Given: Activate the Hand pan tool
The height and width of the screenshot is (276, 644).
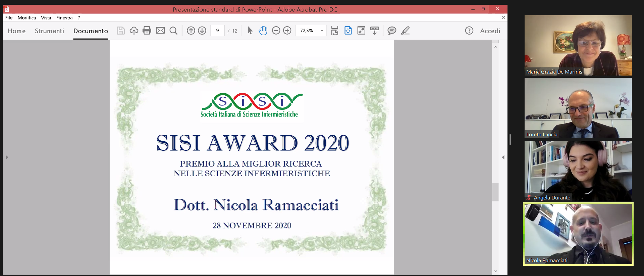Looking at the screenshot, I should point(263,31).
